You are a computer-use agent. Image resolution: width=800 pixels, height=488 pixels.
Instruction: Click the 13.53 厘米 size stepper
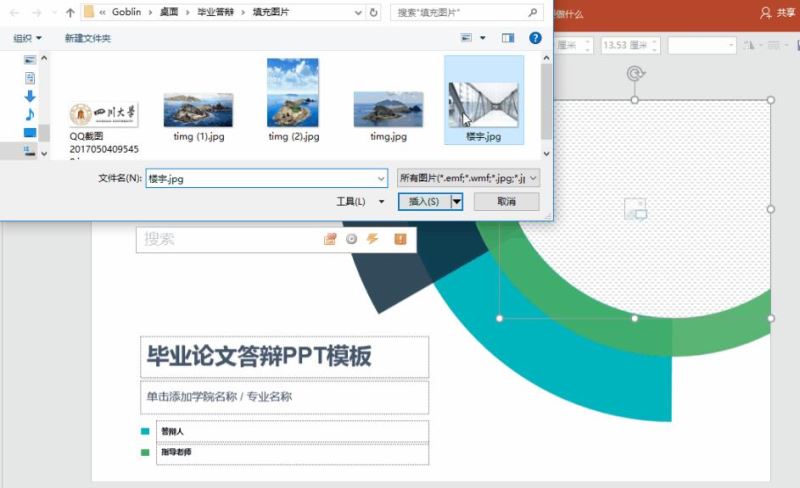655,45
